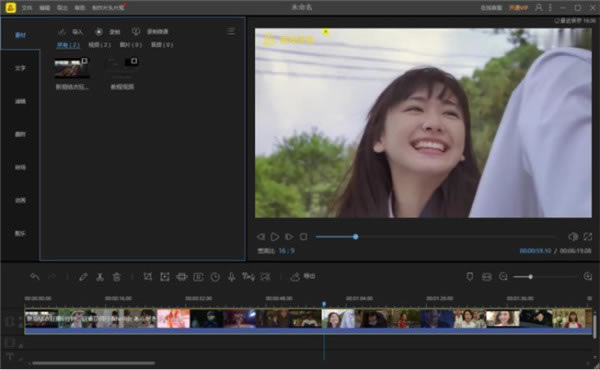Viewport: 600px width, 370px height.
Task: Click the export button with the cloud icon
Action: pos(302,276)
